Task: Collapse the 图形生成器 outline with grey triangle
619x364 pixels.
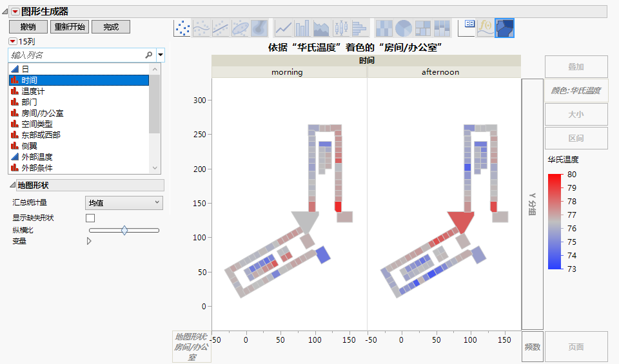Action: click(x=5, y=12)
